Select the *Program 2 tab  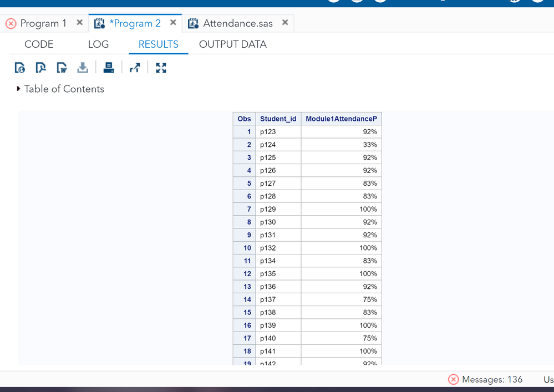coord(135,23)
